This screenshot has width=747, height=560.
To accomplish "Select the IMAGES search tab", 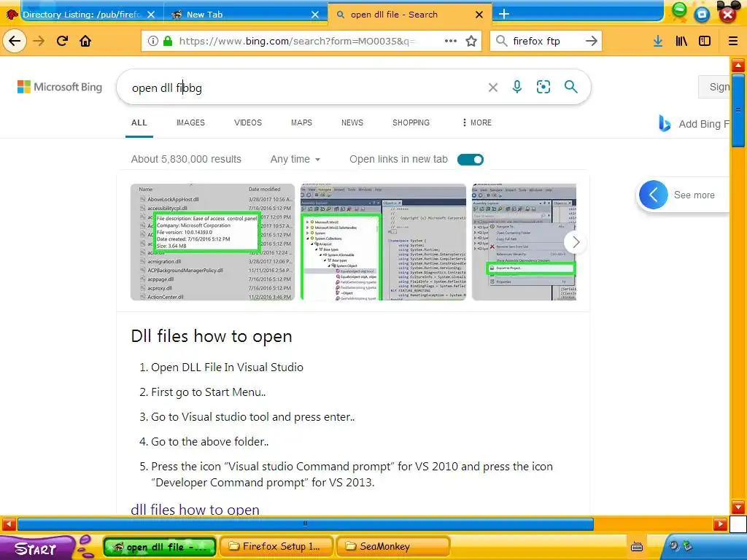I will tap(190, 122).
